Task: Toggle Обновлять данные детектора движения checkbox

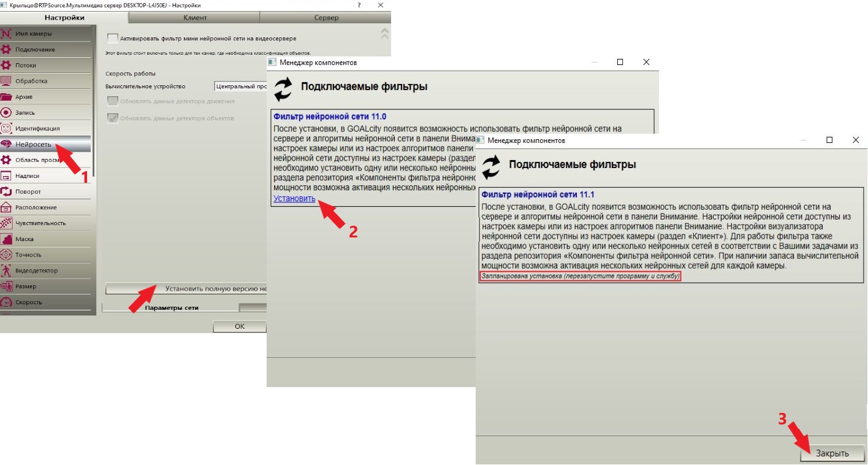Action: (x=112, y=101)
